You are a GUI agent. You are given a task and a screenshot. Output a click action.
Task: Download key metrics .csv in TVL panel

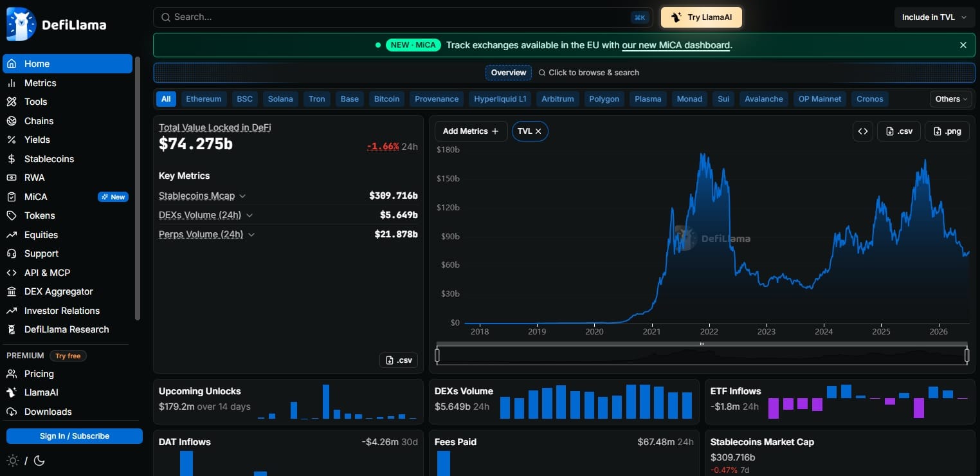pos(399,360)
